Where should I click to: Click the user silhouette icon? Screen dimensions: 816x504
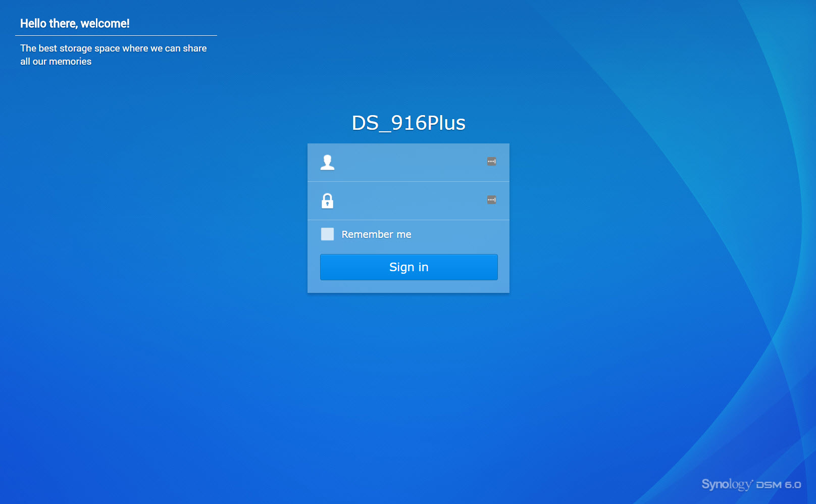click(x=327, y=162)
